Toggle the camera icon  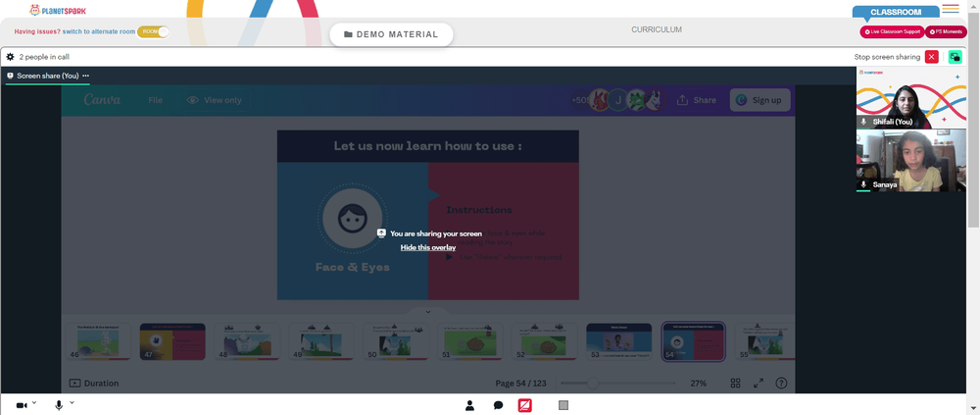coord(22,405)
